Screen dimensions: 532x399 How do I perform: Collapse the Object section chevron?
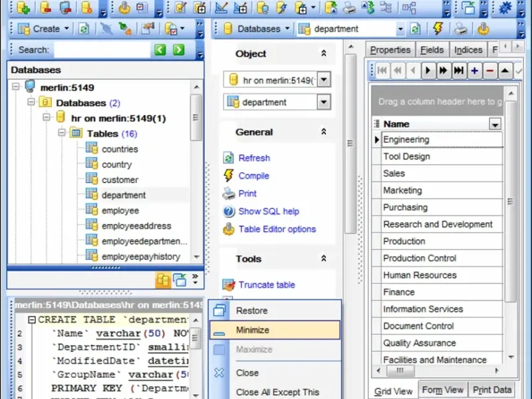point(324,53)
